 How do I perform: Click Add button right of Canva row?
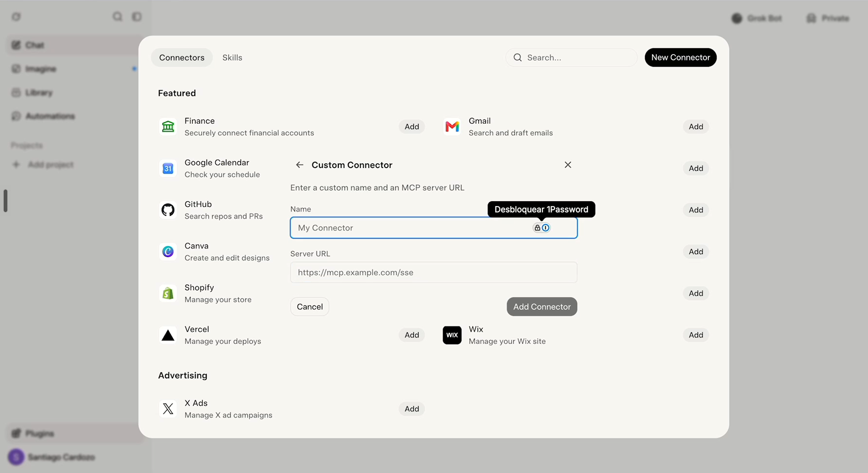point(696,252)
